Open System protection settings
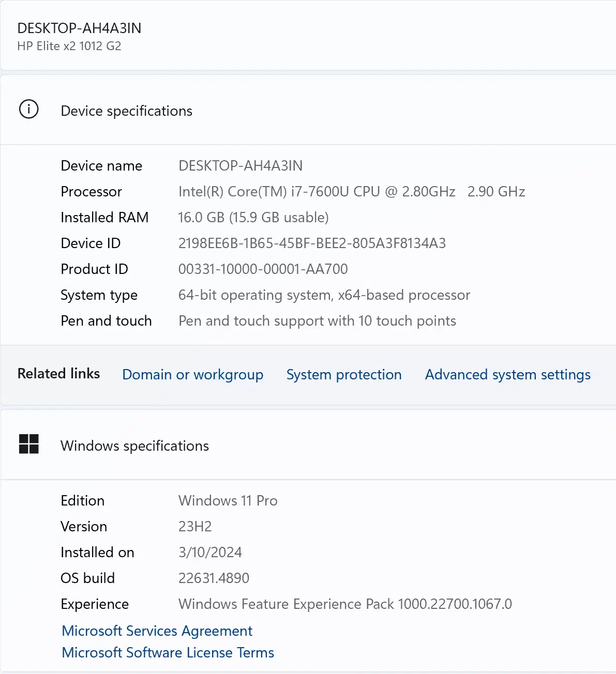The image size is (616, 674). [344, 374]
